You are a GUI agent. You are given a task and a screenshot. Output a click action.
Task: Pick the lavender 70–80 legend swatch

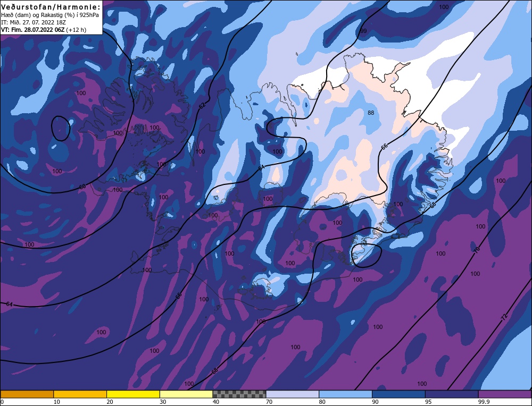coord(293,394)
